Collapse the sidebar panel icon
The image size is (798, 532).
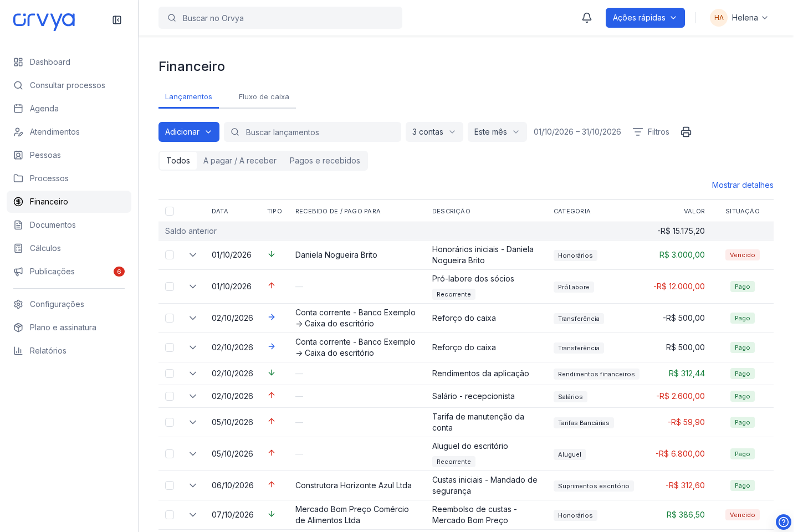(117, 20)
